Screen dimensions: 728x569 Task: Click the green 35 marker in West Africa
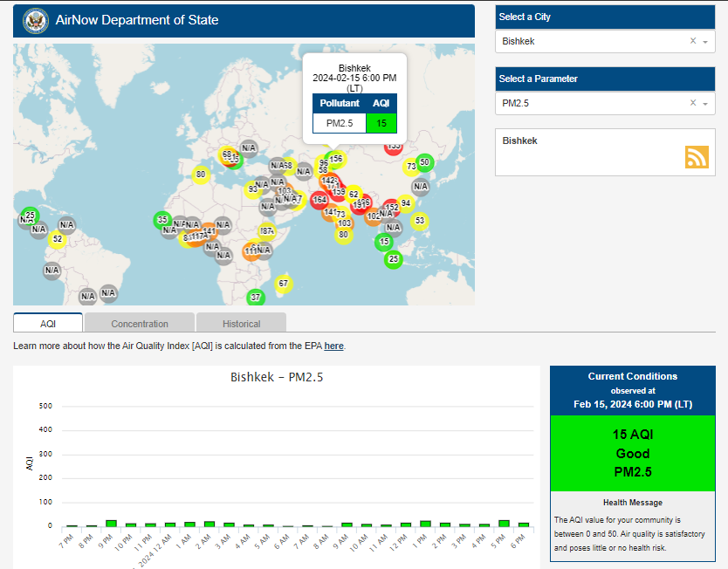[x=162, y=220]
